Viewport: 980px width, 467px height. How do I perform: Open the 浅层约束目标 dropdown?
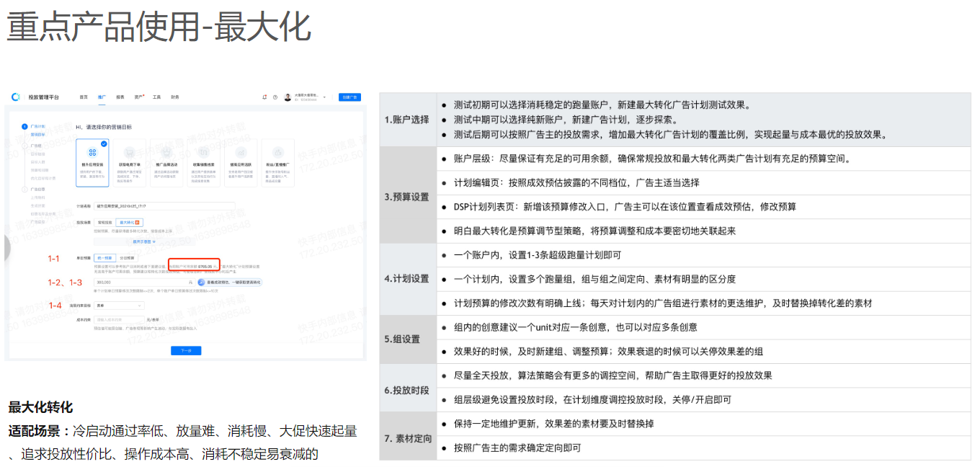120,306
